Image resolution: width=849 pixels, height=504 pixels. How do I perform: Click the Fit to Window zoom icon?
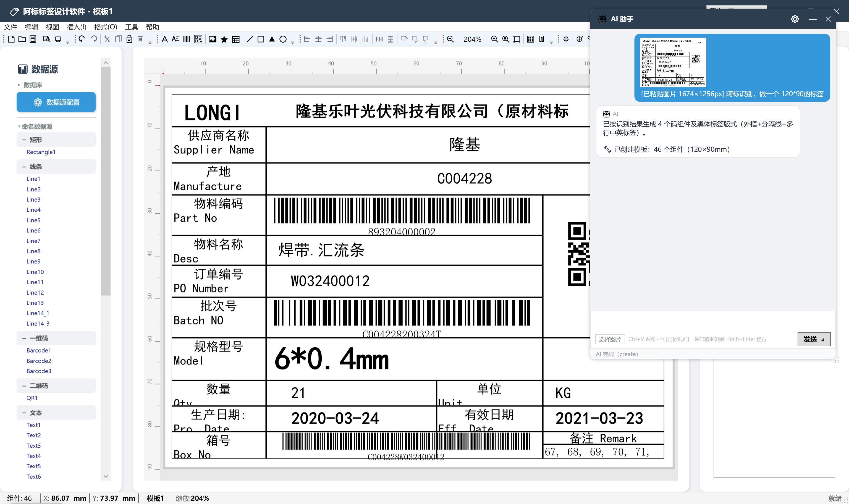pos(517,39)
